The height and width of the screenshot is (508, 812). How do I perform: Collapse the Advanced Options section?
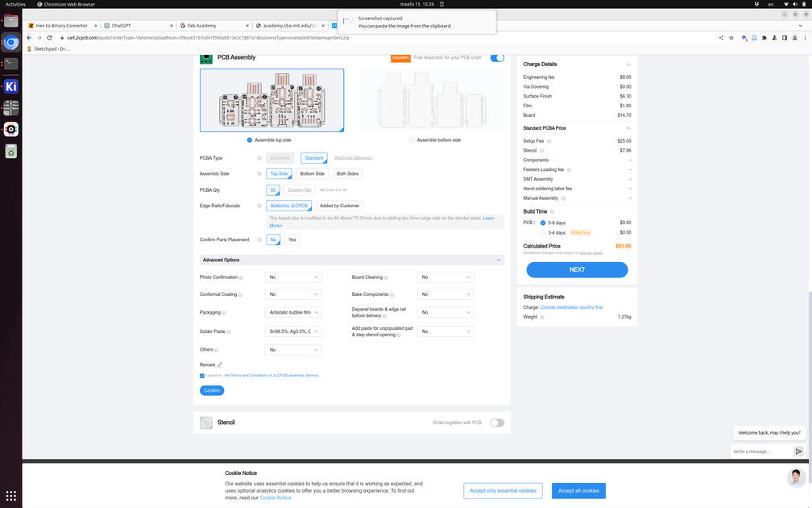pyautogui.click(x=499, y=260)
